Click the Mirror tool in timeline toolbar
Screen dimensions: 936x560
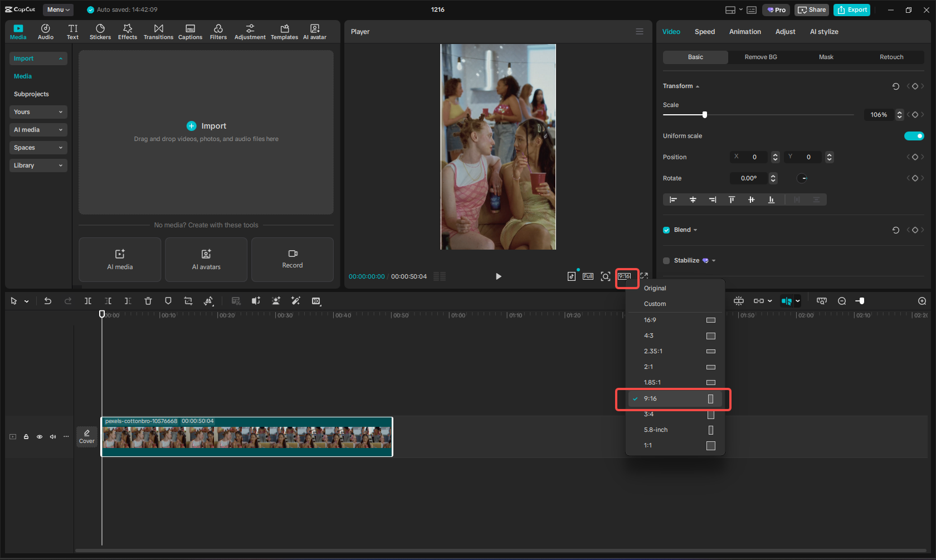coord(208,301)
